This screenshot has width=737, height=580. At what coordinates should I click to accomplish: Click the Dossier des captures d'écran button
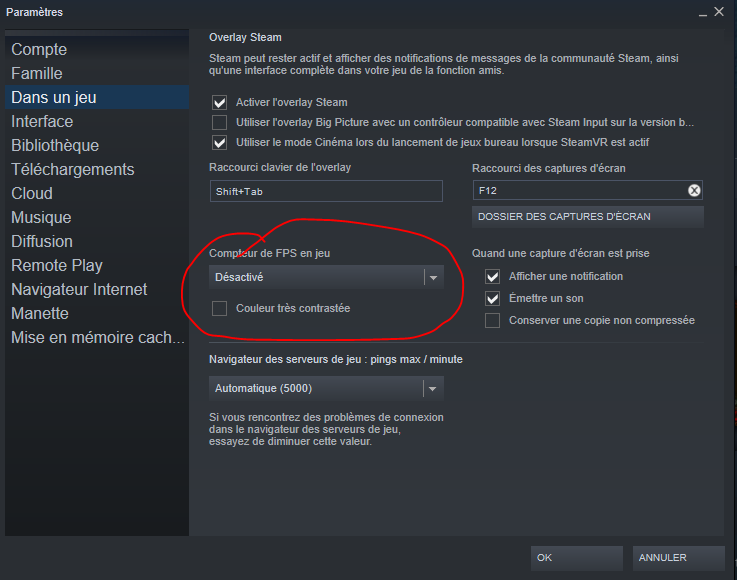point(588,217)
